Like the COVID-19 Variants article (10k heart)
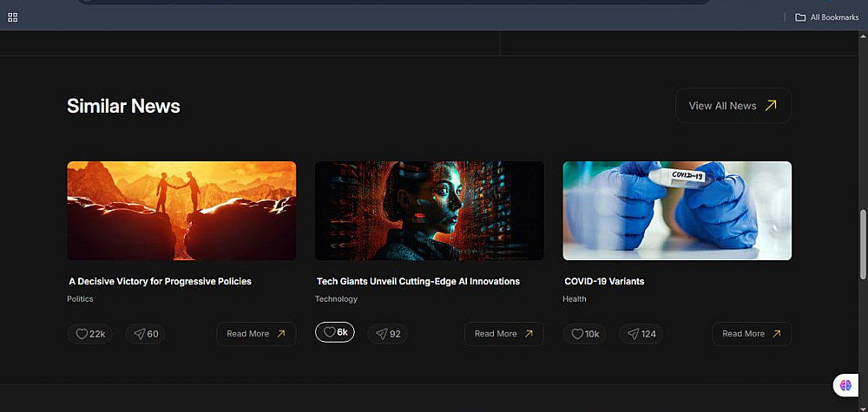868x412 pixels. point(584,334)
